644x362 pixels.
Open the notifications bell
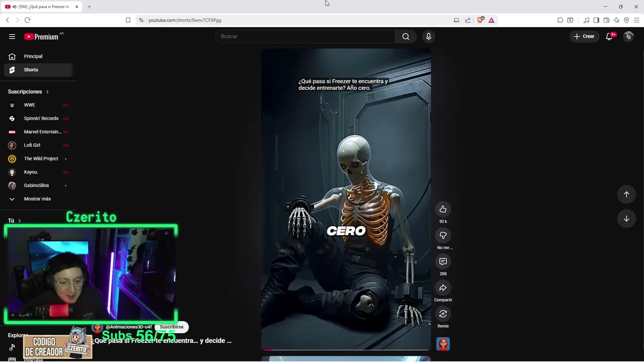pos(609,36)
